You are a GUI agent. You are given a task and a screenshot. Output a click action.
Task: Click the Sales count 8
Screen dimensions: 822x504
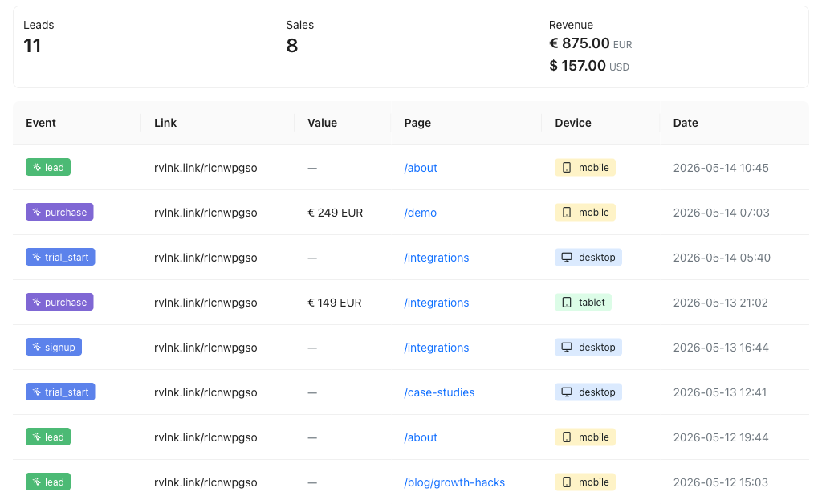click(x=292, y=46)
